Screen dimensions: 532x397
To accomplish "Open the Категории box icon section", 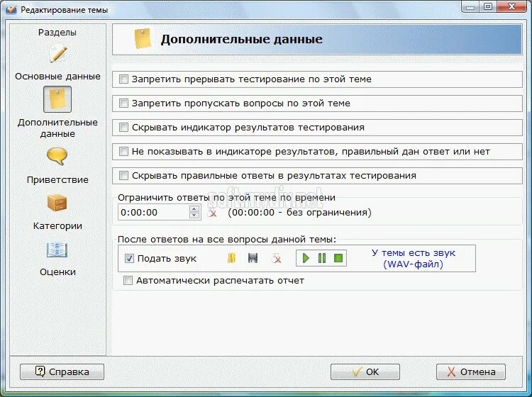I will 57,203.
